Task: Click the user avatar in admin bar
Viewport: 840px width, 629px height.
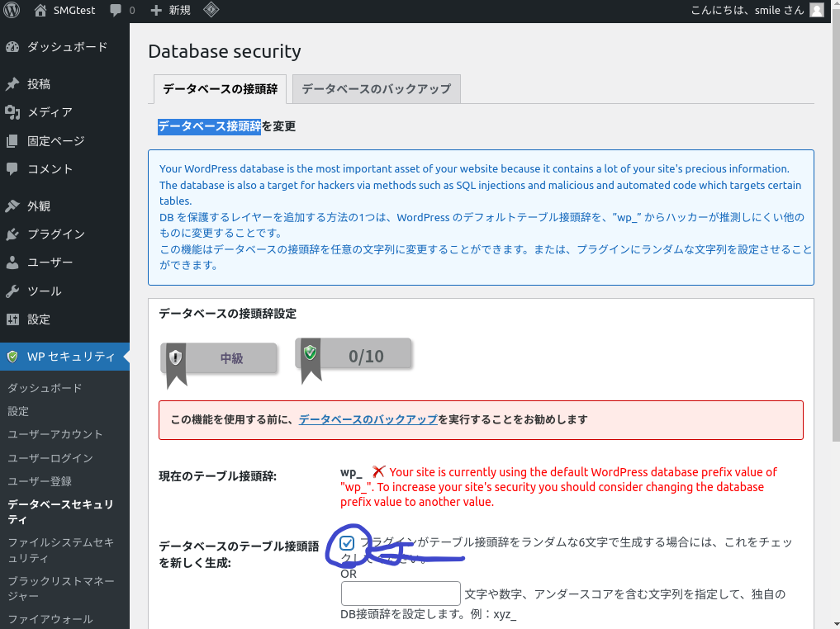Action: pos(816,10)
